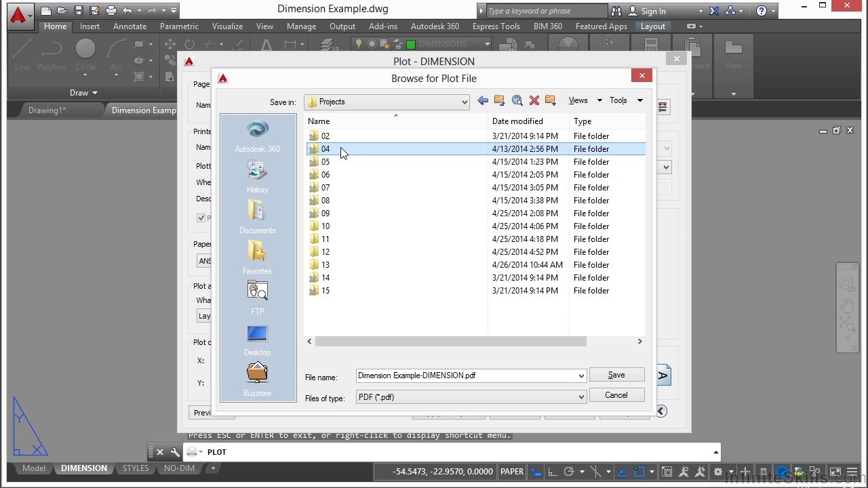Screen dimensions: 868x488
Task: Go back using the blue arrow icon
Action: (483, 100)
